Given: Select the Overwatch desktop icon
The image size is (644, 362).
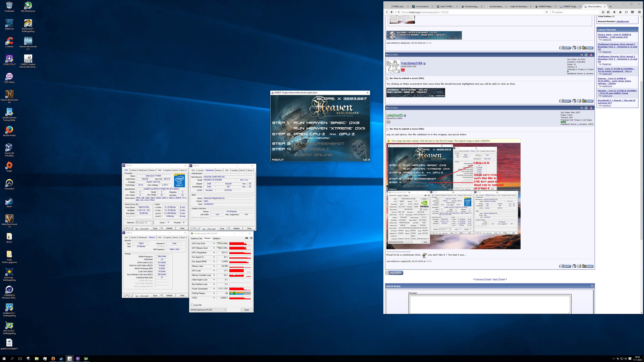Looking at the screenshot, I should [9, 185].
